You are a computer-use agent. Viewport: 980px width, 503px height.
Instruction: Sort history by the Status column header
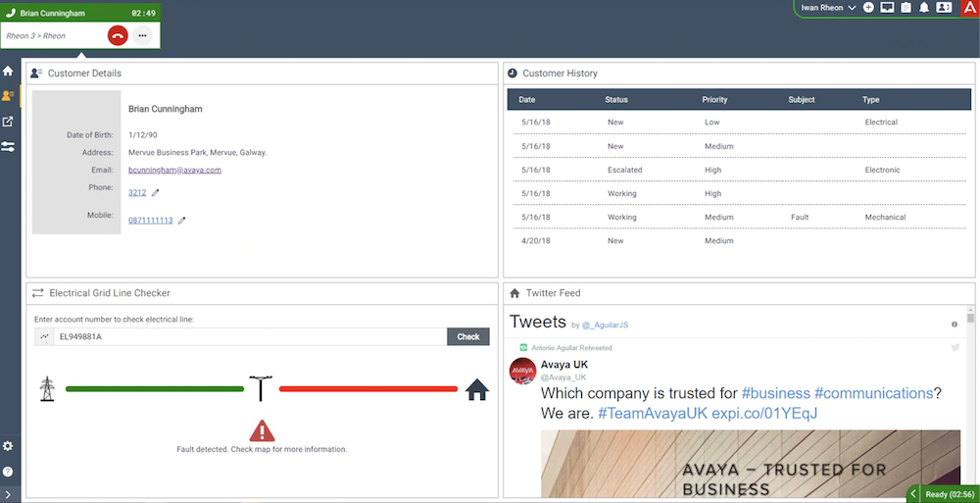tap(616, 99)
